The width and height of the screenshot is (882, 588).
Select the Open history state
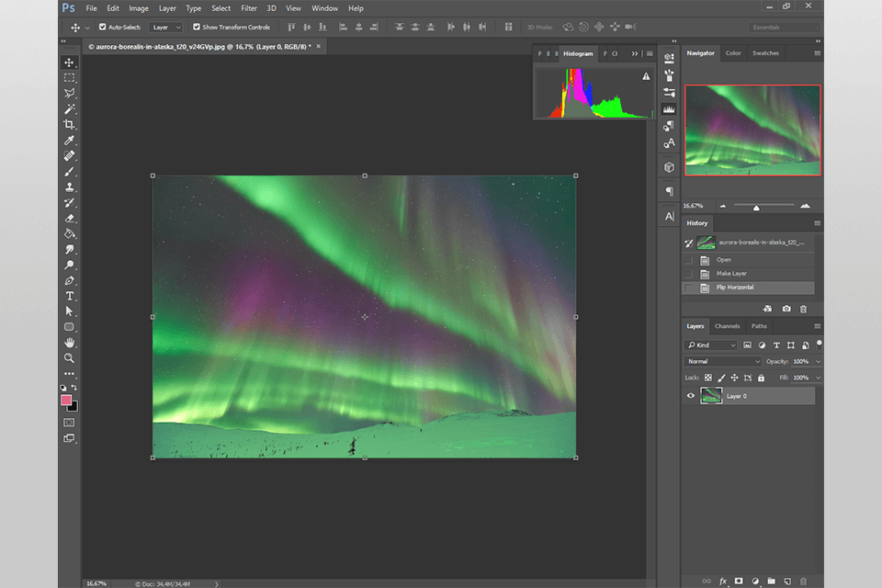(748, 260)
